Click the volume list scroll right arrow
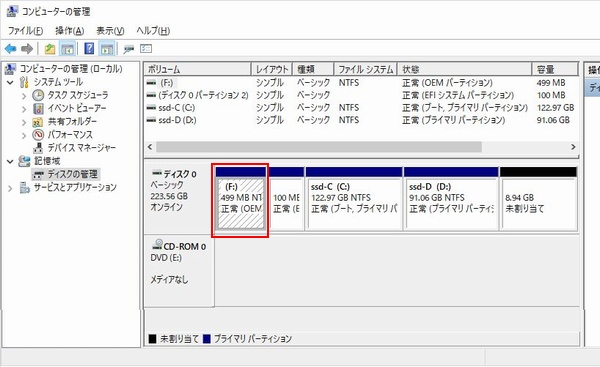Image resolution: width=600 pixels, height=367 pixels. click(x=573, y=147)
